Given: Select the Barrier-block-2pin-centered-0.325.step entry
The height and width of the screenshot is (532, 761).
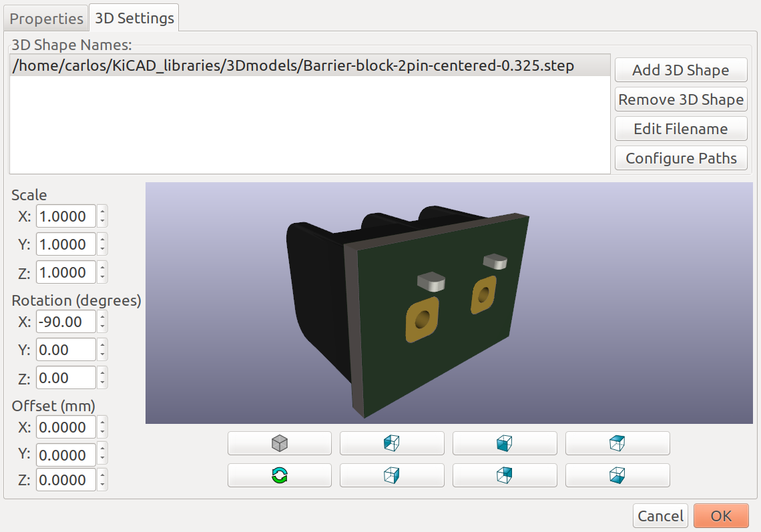Looking at the screenshot, I should 310,65.
